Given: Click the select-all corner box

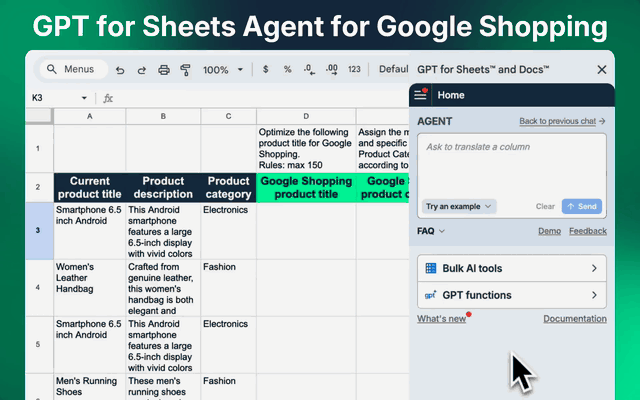Looking at the screenshot, I should click(39, 116).
